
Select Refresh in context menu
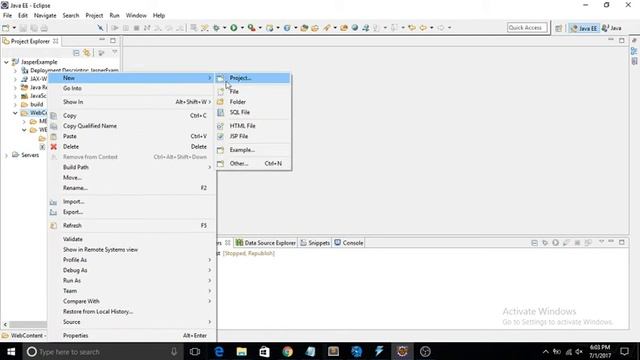(132, 225)
